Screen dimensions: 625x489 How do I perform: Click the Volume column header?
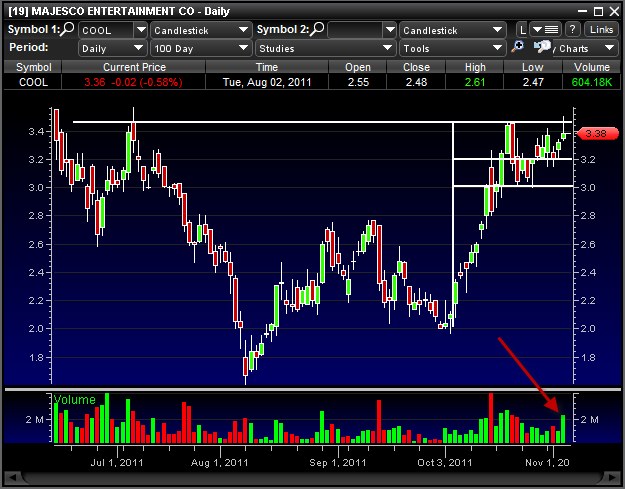pos(594,66)
